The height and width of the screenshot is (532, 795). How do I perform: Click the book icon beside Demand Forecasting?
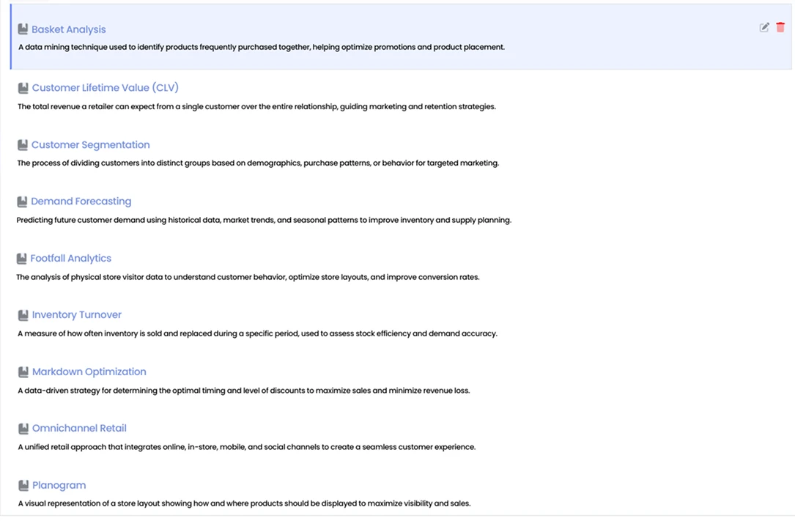pyautogui.click(x=22, y=202)
